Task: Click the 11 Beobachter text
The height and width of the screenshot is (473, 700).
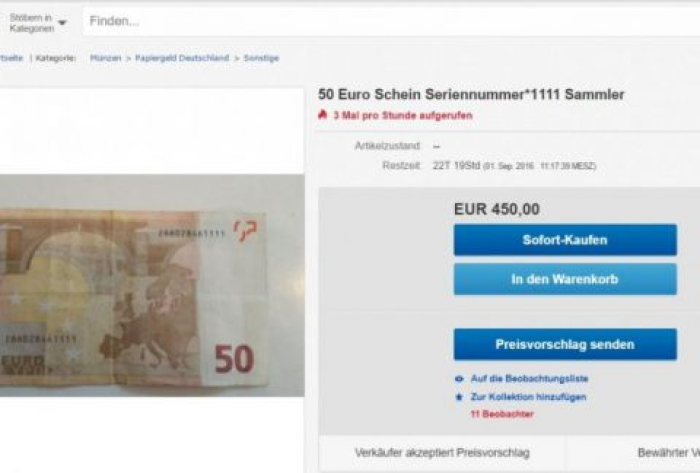Action: point(502,414)
